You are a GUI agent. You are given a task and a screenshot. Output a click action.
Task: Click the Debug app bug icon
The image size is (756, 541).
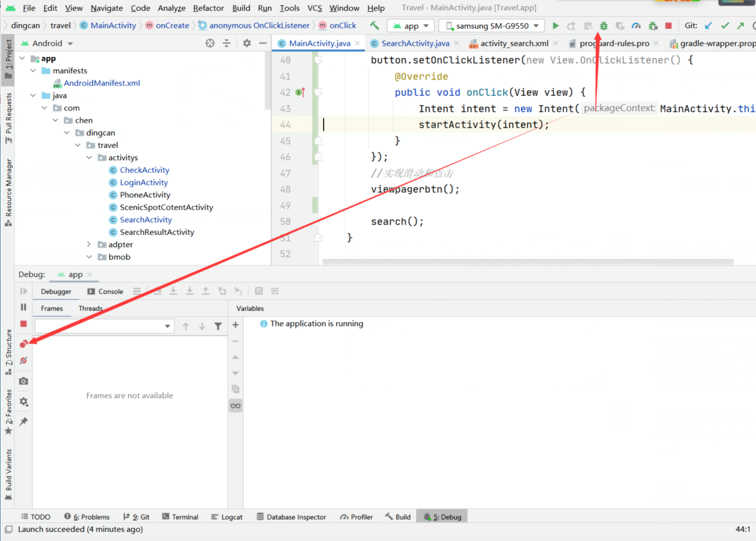point(604,25)
